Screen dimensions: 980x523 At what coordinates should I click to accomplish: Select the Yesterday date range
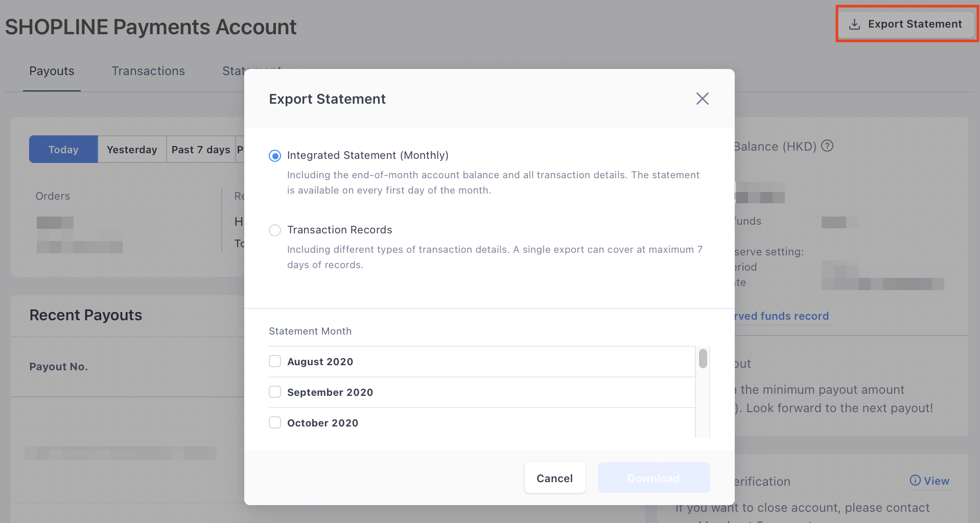pyautogui.click(x=132, y=149)
